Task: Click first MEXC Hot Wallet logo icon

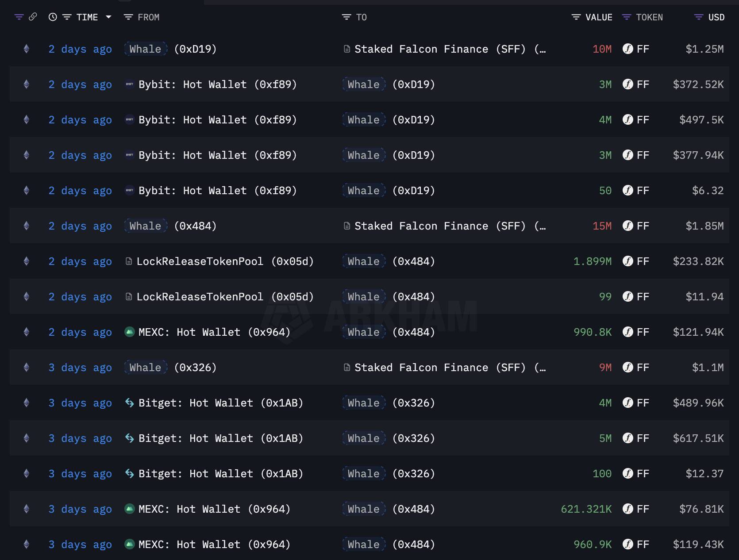Action: point(129,332)
